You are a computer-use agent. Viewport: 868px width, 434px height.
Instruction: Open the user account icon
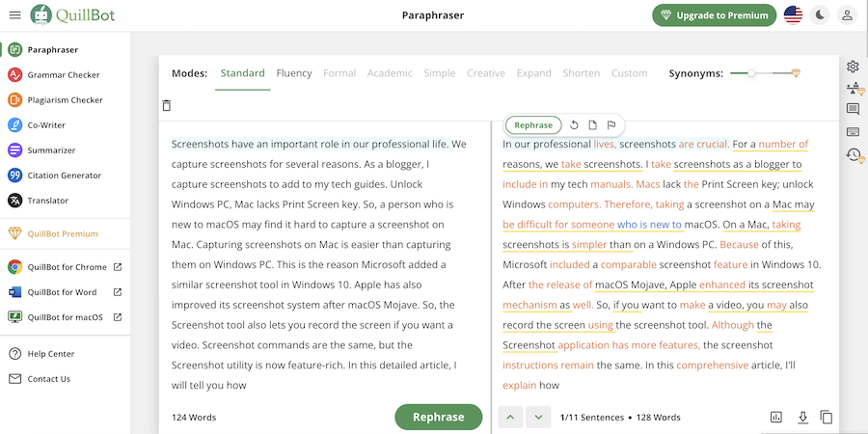coord(847,15)
